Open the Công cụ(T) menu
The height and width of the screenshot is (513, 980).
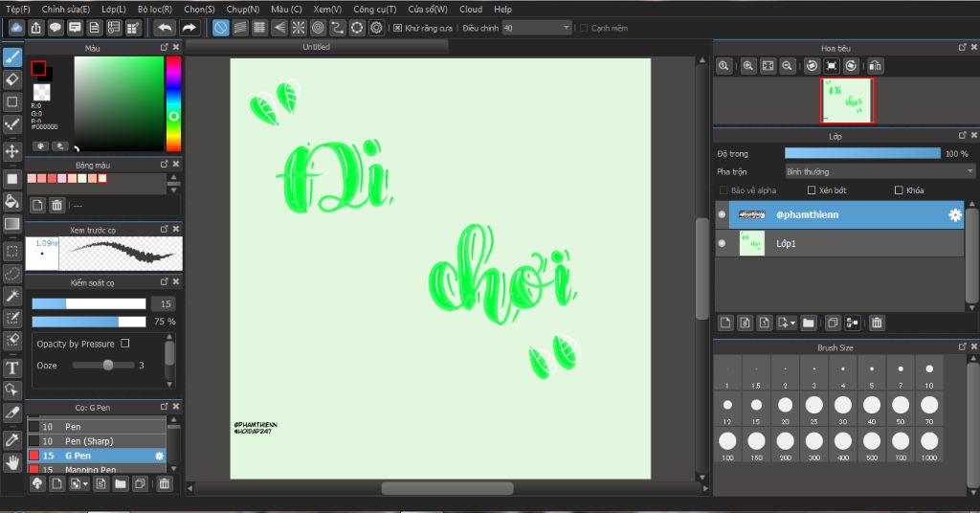click(374, 10)
